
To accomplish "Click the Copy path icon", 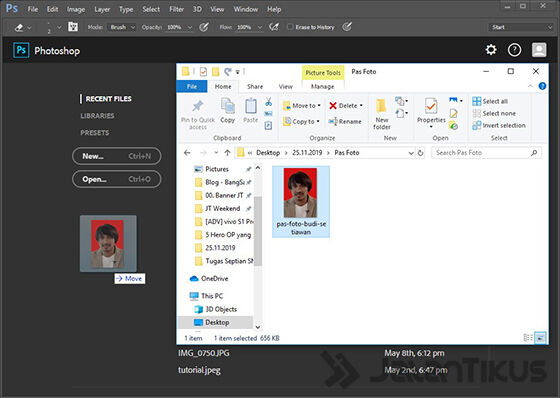I will [268, 114].
